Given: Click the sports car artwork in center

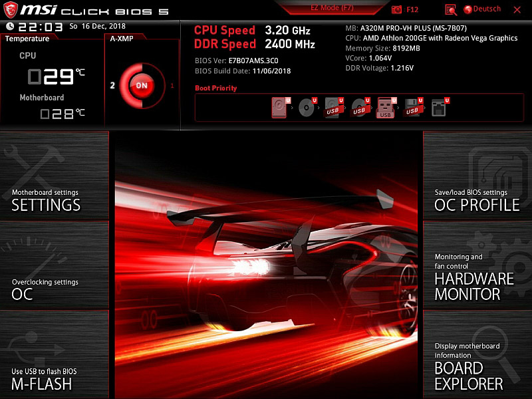Looking at the screenshot, I should click(266, 265).
